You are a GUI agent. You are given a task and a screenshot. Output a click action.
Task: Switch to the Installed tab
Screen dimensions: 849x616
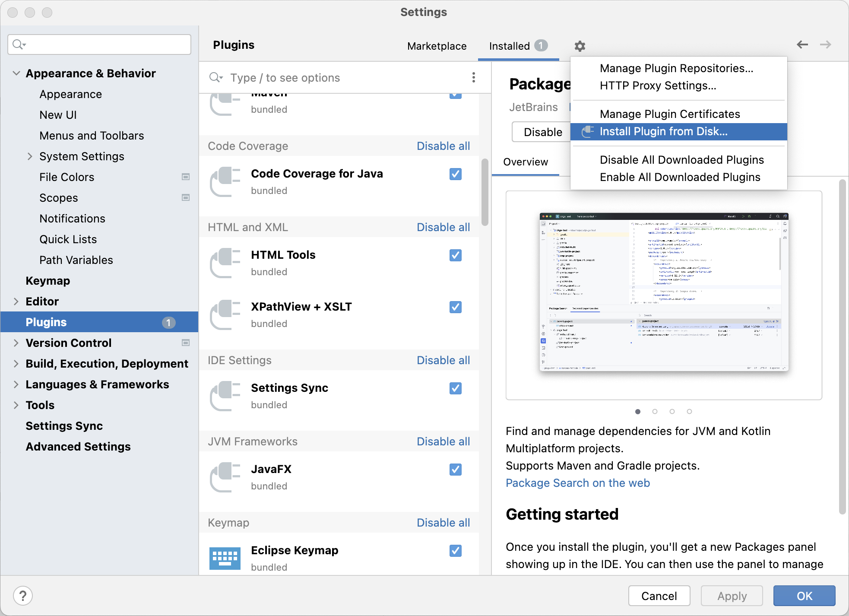pyautogui.click(x=518, y=46)
